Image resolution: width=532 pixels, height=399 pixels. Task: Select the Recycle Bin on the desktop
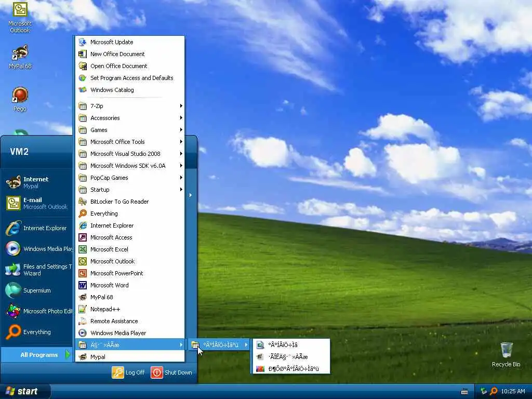tap(506, 354)
